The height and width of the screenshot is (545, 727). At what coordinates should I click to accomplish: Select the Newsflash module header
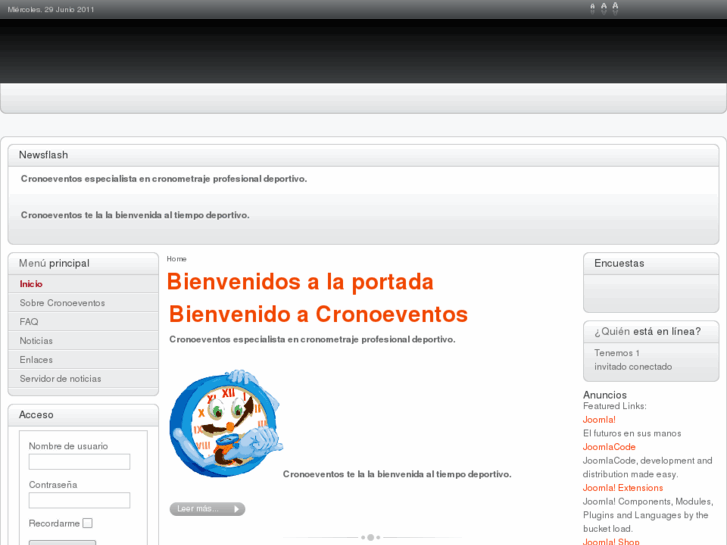point(364,155)
